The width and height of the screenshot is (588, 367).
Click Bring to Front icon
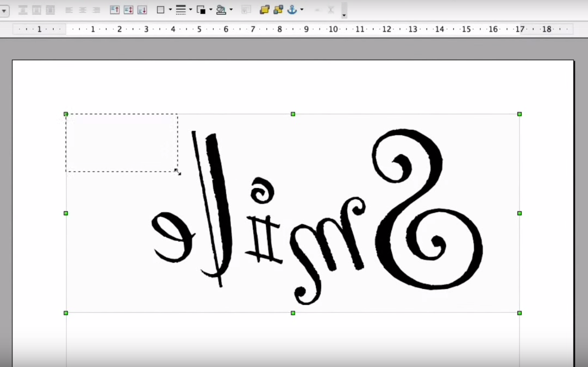point(265,9)
